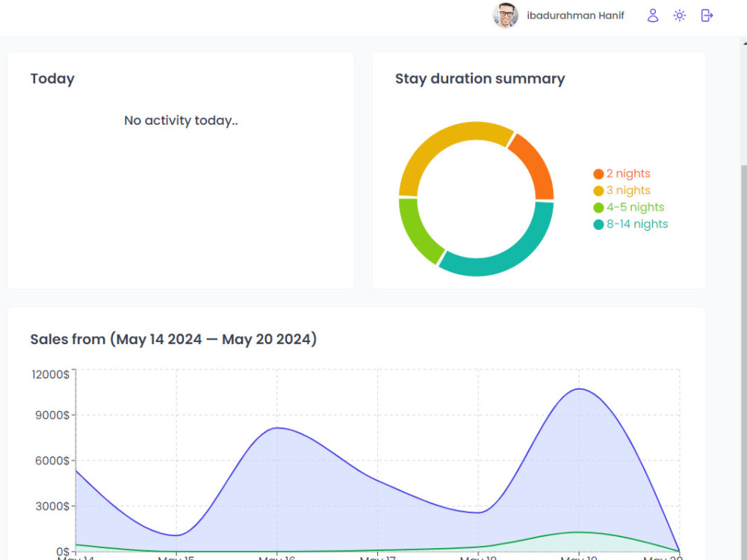The height and width of the screenshot is (560, 747).
Task: Select the 8-14 nights legend entry
Action: (x=630, y=224)
